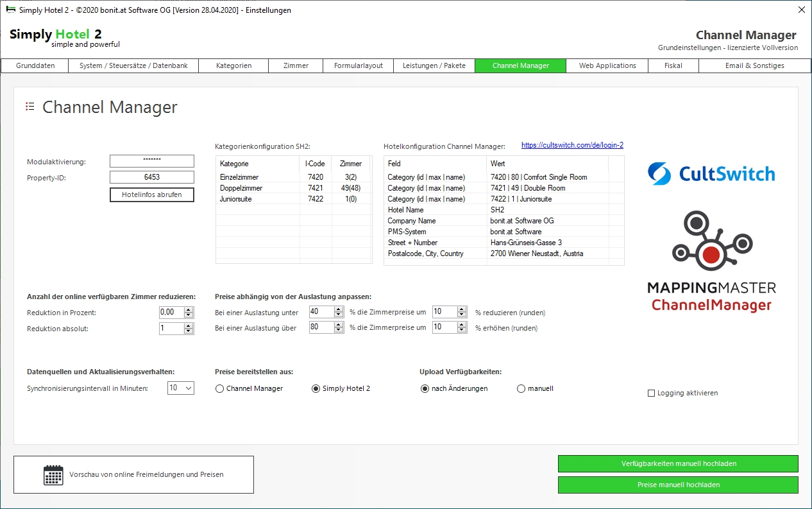This screenshot has height=509, width=812.
Task: Click the Wert column header
Action: click(x=547, y=164)
